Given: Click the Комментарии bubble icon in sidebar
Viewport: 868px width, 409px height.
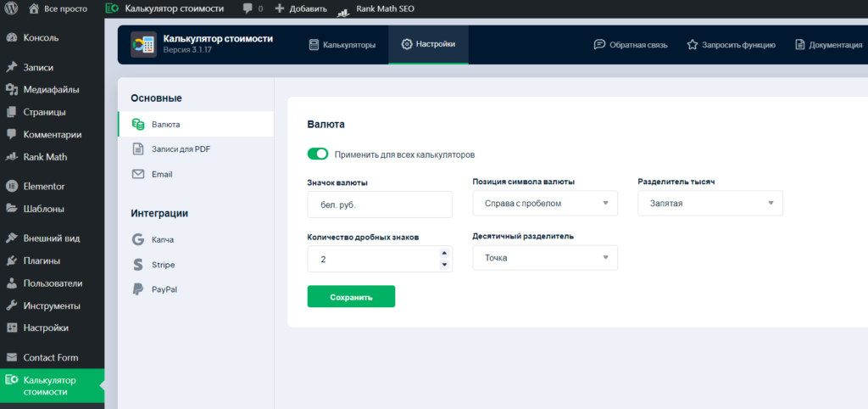Looking at the screenshot, I should click(x=11, y=134).
